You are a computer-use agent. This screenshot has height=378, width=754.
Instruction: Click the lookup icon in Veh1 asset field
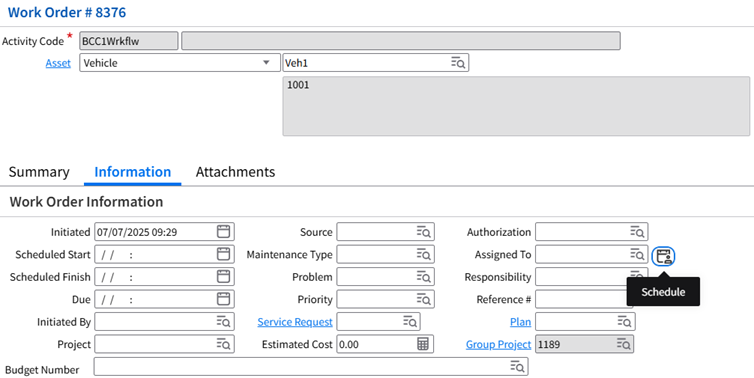coord(458,63)
